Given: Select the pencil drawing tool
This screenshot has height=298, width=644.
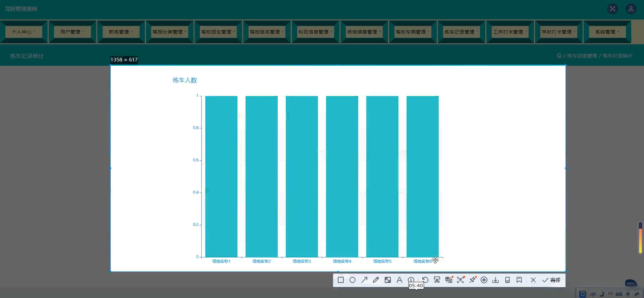Looking at the screenshot, I should 376,280.
